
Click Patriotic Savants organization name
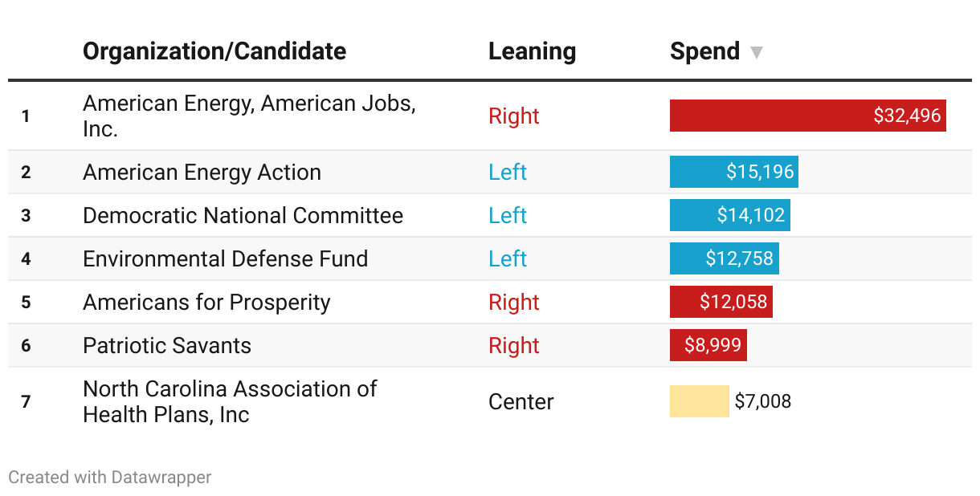tap(167, 346)
